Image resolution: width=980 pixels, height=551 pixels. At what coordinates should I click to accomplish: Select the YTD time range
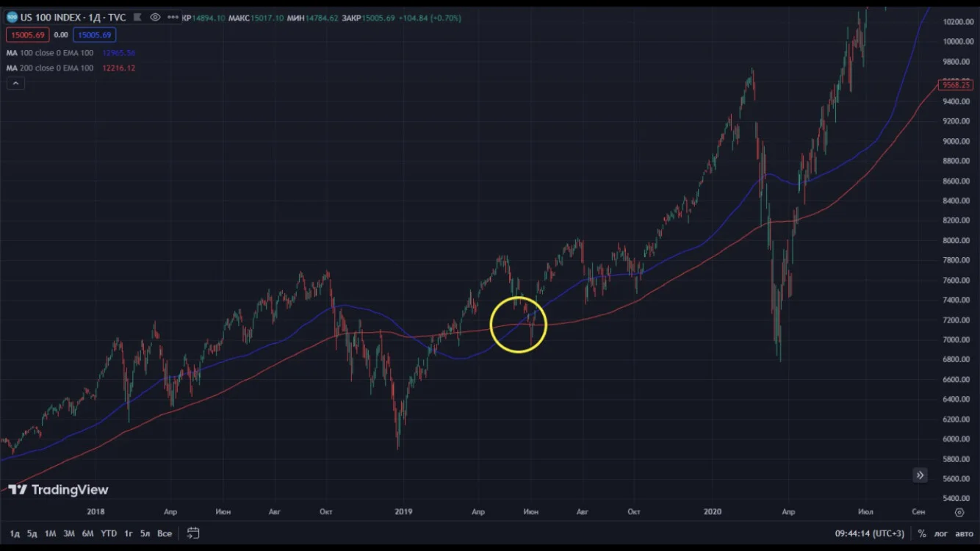(x=109, y=533)
